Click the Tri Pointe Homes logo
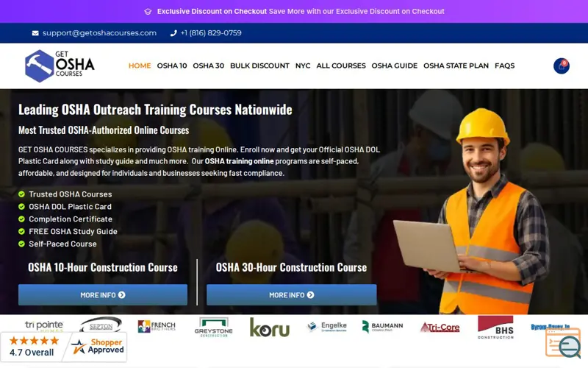 [x=44, y=325]
